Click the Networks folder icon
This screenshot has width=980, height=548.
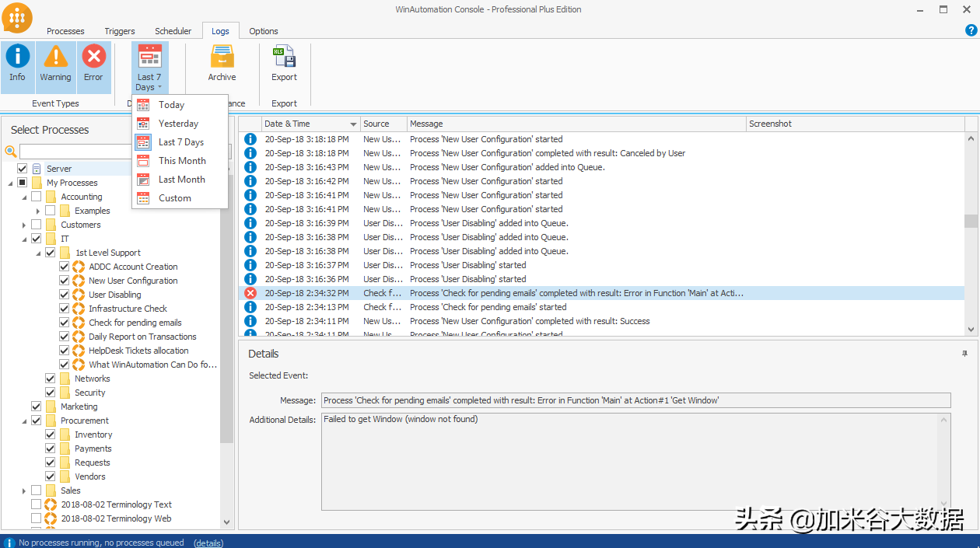tap(65, 379)
